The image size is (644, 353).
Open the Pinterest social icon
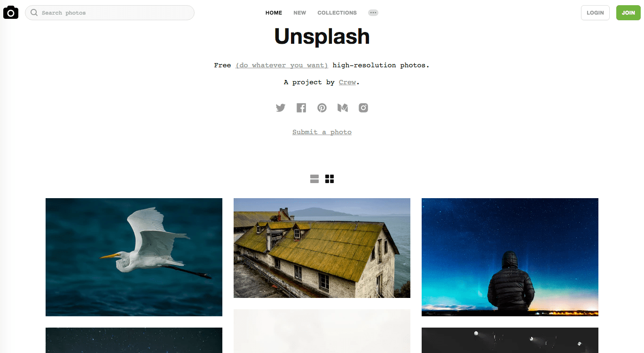322,108
